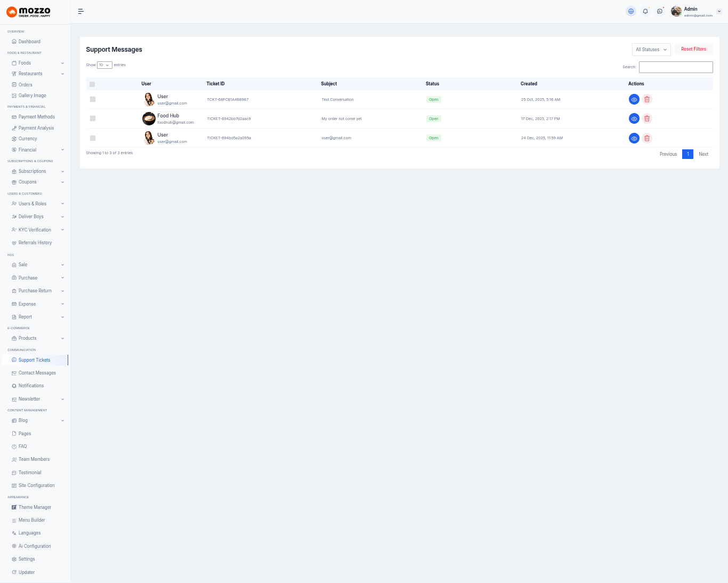View the Food Hub ticket with eye icon
This screenshot has height=583, width=728.
(634, 118)
